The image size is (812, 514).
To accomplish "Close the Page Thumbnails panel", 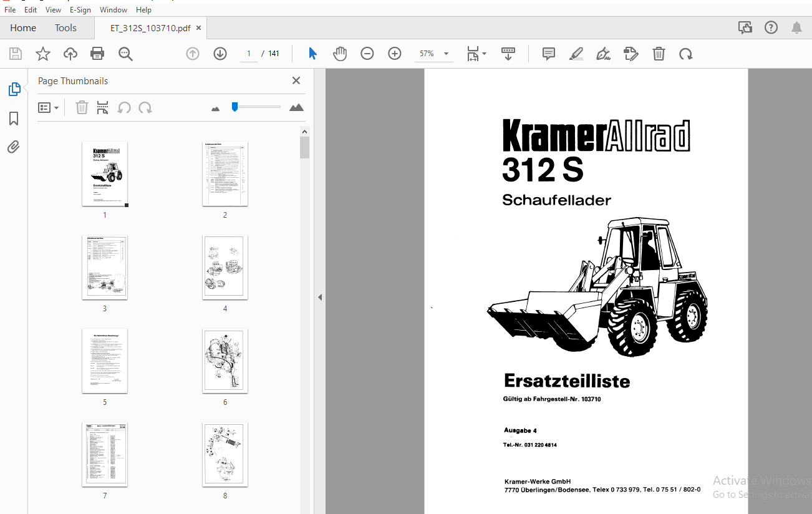I will pyautogui.click(x=296, y=80).
